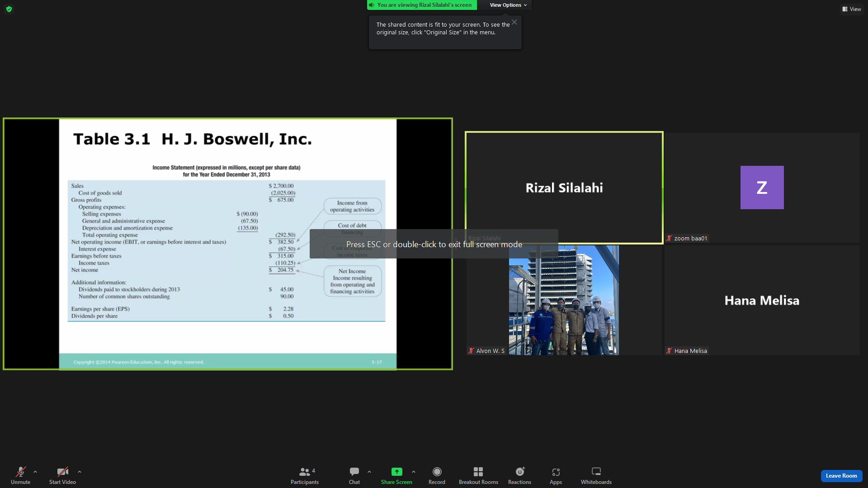Click the 'Number of common shares outstanding' row
Image resolution: width=868 pixels, height=488 pixels.
point(186,296)
